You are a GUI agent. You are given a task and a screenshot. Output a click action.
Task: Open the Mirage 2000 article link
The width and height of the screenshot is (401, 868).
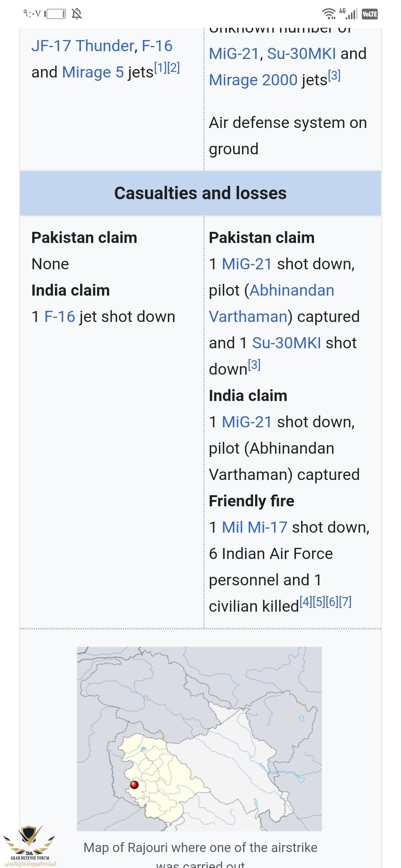(253, 80)
